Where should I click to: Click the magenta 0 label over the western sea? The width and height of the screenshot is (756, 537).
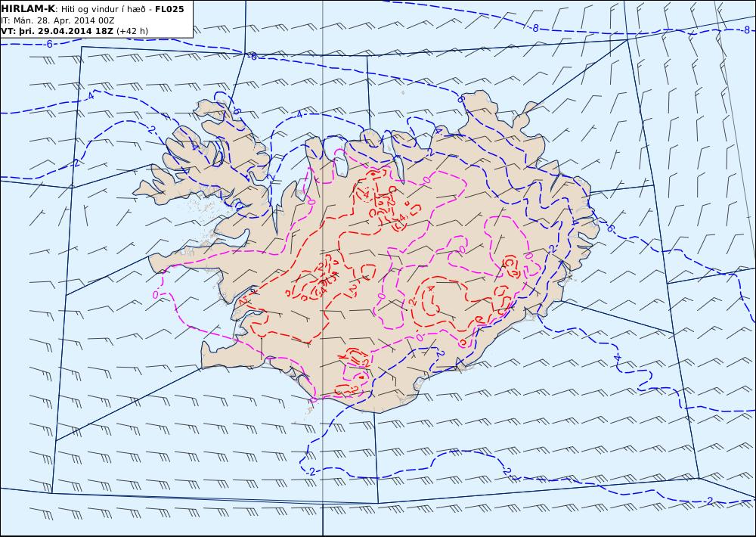tap(156, 294)
